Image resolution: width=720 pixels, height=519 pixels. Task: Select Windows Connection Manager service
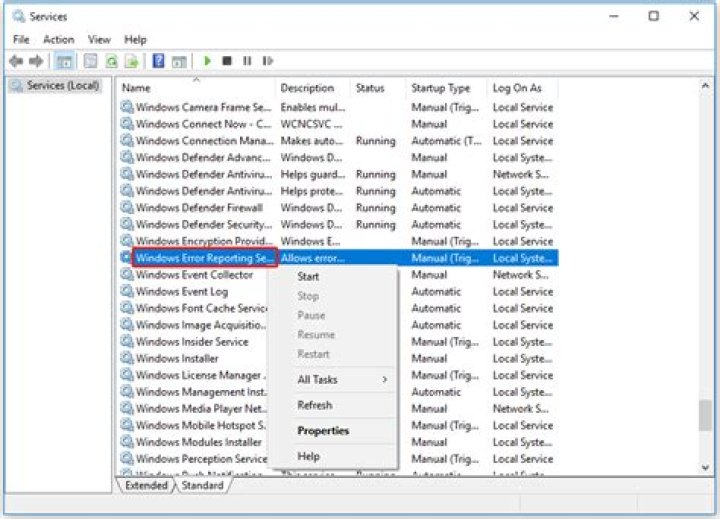(339, 141)
